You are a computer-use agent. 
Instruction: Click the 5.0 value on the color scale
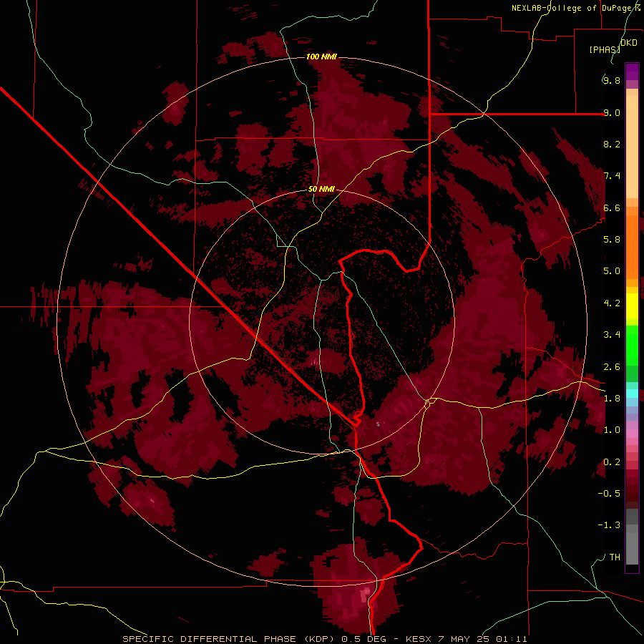[612, 271]
